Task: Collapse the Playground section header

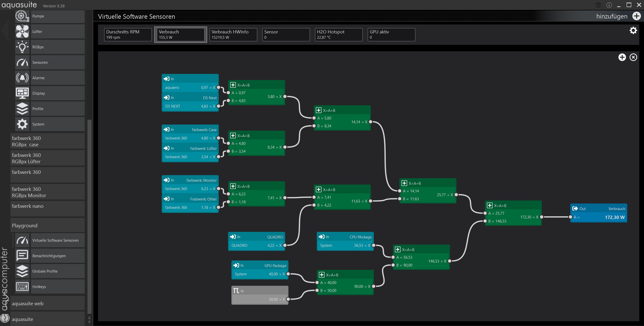Action: 47,226
